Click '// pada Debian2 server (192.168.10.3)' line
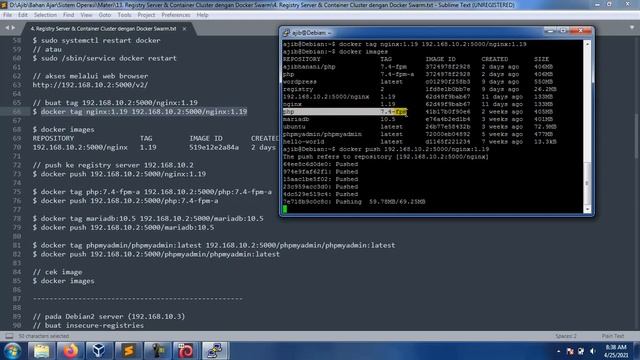Image resolution: width=640 pixels, height=360 pixels. click(109, 316)
